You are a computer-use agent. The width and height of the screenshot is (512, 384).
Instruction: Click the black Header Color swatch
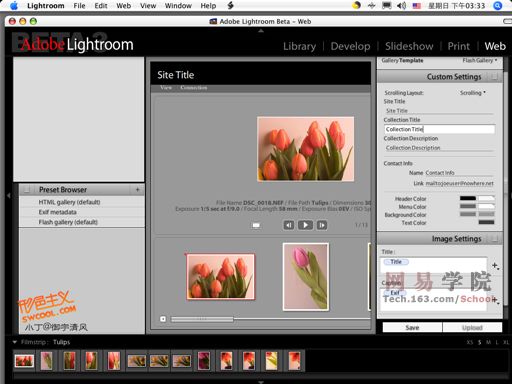pos(468,198)
